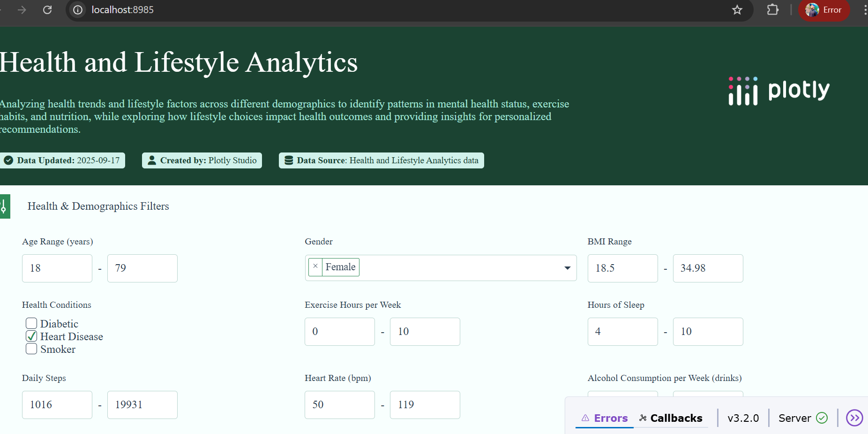Open the profile Error avatar button
868x434 pixels.
pos(824,10)
